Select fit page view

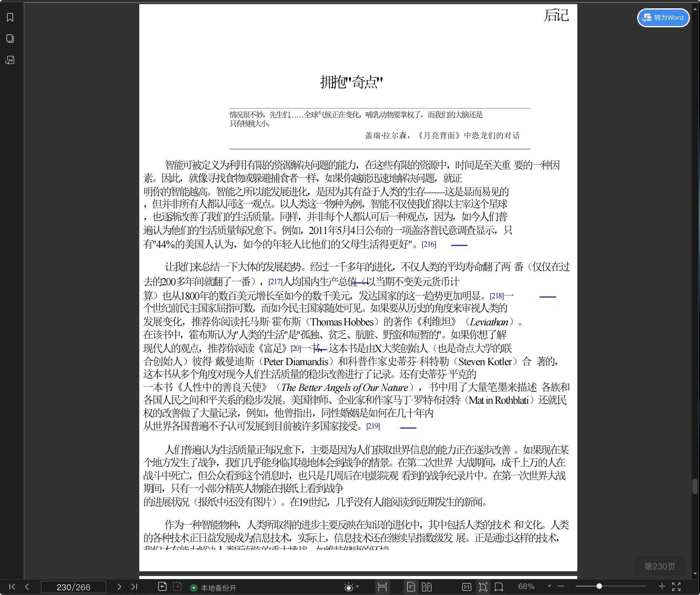coord(483,587)
